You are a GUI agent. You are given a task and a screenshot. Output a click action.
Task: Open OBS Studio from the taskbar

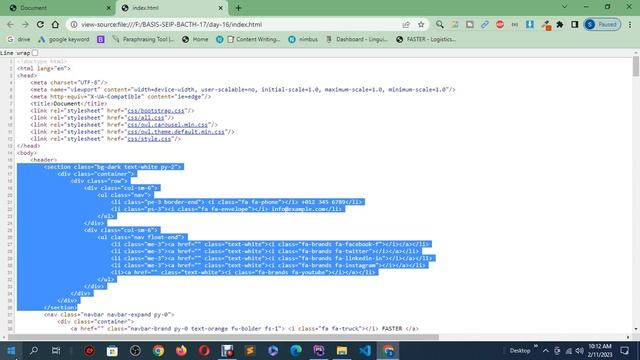[x=136, y=351]
